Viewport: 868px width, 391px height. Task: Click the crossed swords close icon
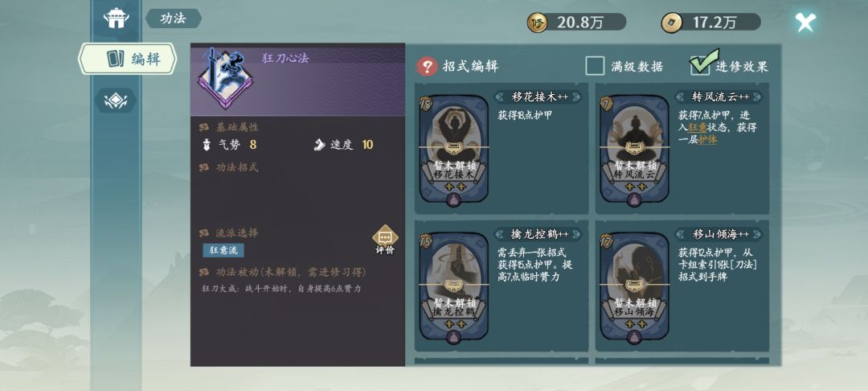click(805, 23)
